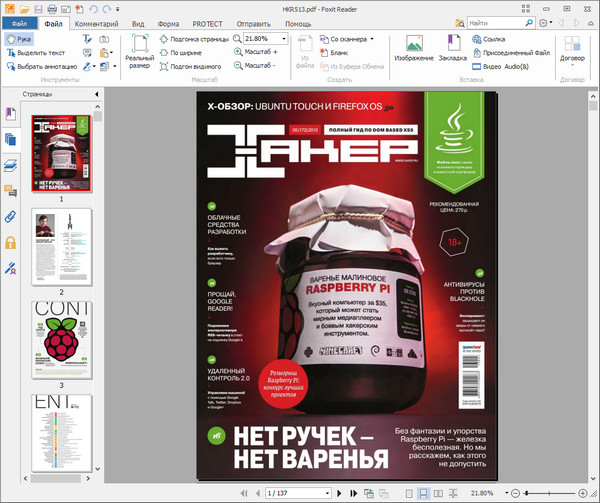Toggle continuous page view mode
Screen dimensions: 600x503
click(x=424, y=493)
